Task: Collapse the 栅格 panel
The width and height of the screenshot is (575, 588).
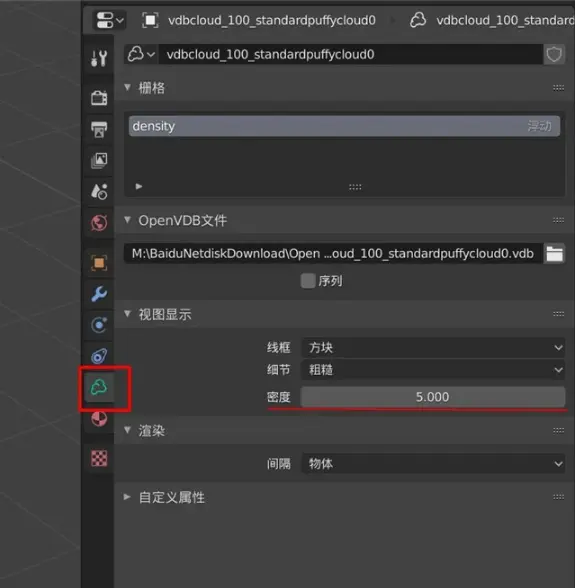Action: point(128,87)
